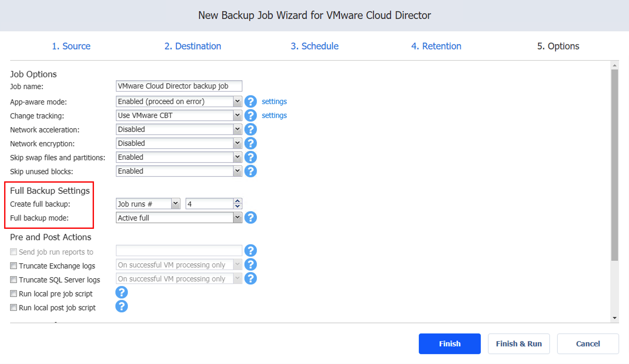This screenshot has width=629, height=364.
Task: Enable Truncate Exchange logs checkbox
Action: click(x=13, y=265)
